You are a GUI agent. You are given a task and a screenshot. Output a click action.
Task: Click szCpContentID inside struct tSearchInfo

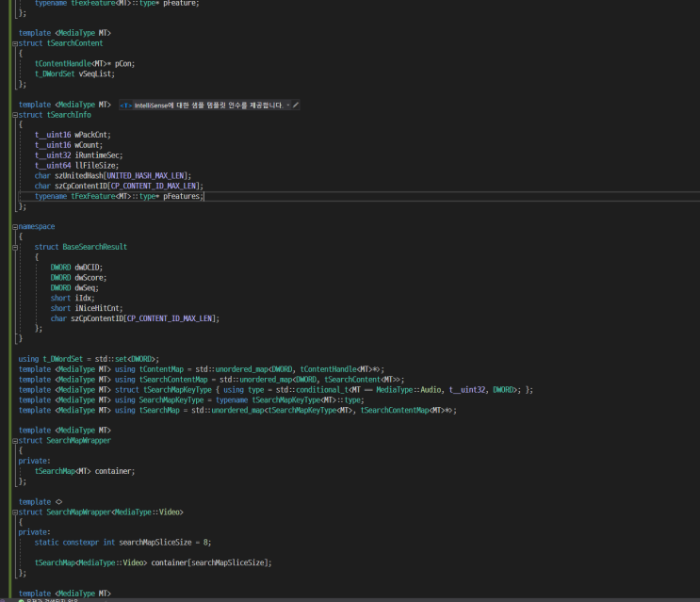[x=81, y=187]
